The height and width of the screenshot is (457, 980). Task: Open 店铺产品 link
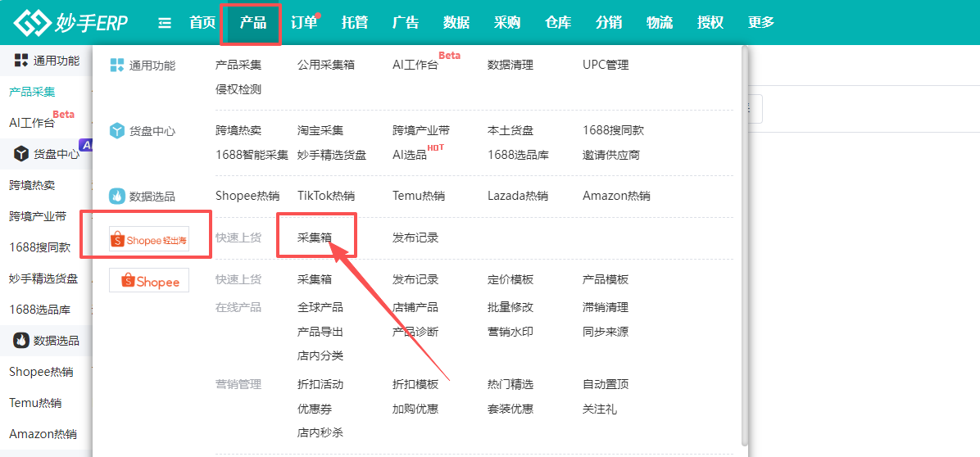(415, 307)
